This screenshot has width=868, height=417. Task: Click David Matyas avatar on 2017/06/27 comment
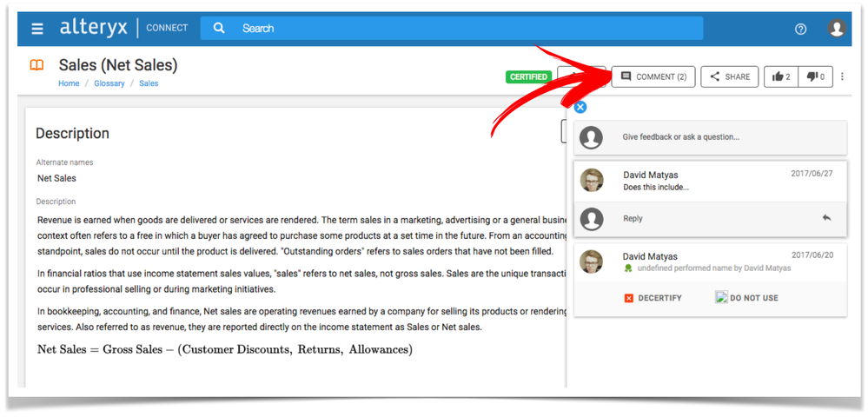coord(591,180)
